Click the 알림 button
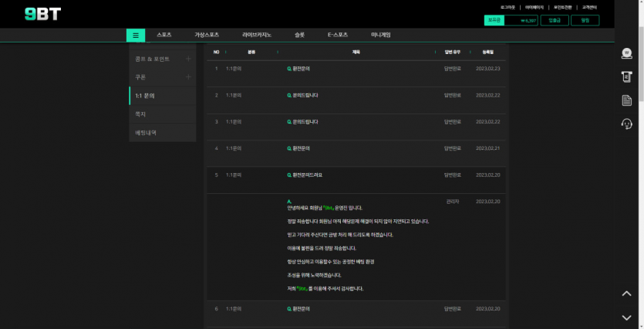The height and width of the screenshot is (329, 644). (585, 20)
